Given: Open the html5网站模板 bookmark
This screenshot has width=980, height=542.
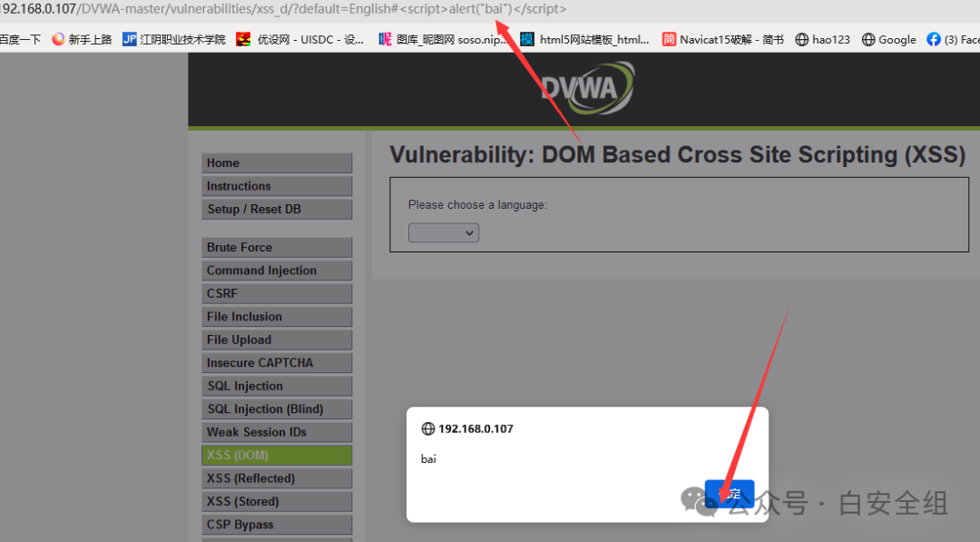Looking at the screenshot, I should pyautogui.click(x=585, y=39).
